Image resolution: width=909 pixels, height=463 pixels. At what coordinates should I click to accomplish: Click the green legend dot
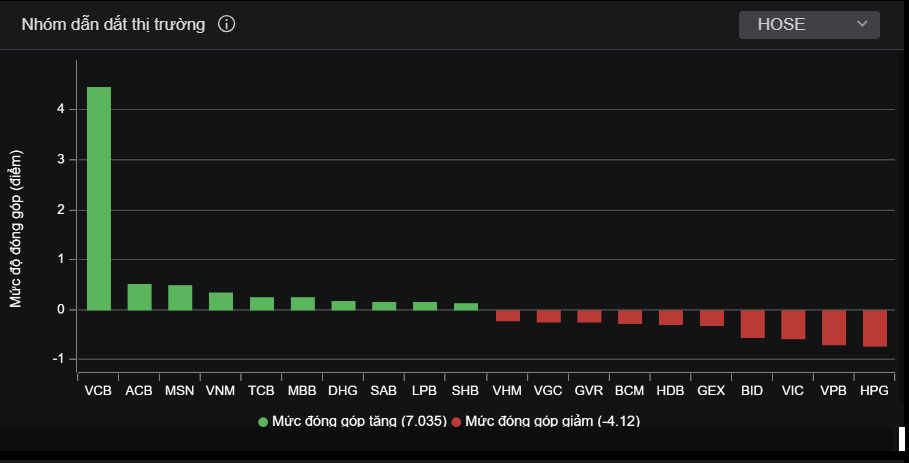click(x=263, y=422)
